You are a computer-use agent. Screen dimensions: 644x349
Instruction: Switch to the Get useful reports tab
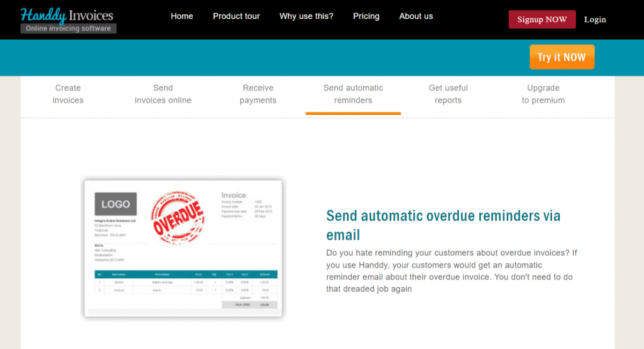(x=448, y=94)
